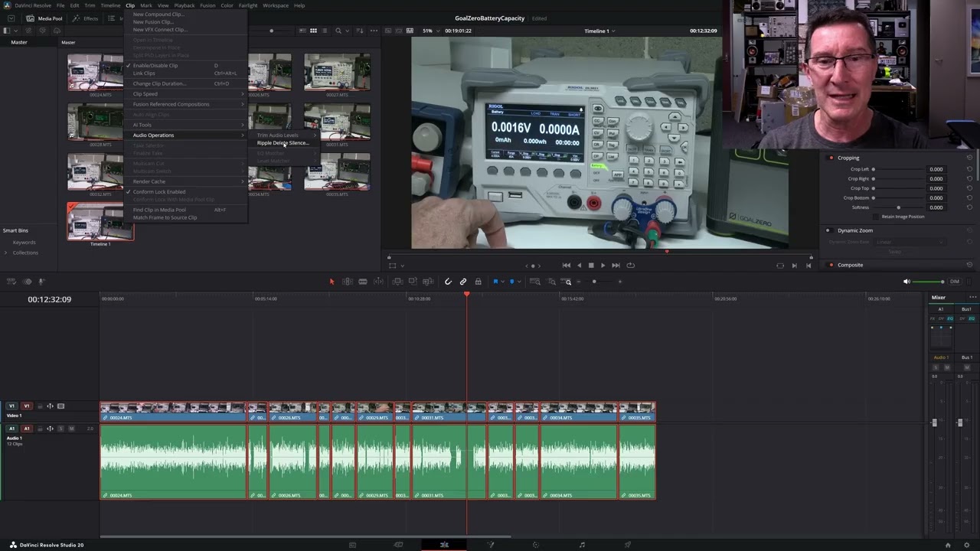Image resolution: width=980 pixels, height=551 pixels.
Task: Select the Master bin in sidebar
Action: [19, 43]
